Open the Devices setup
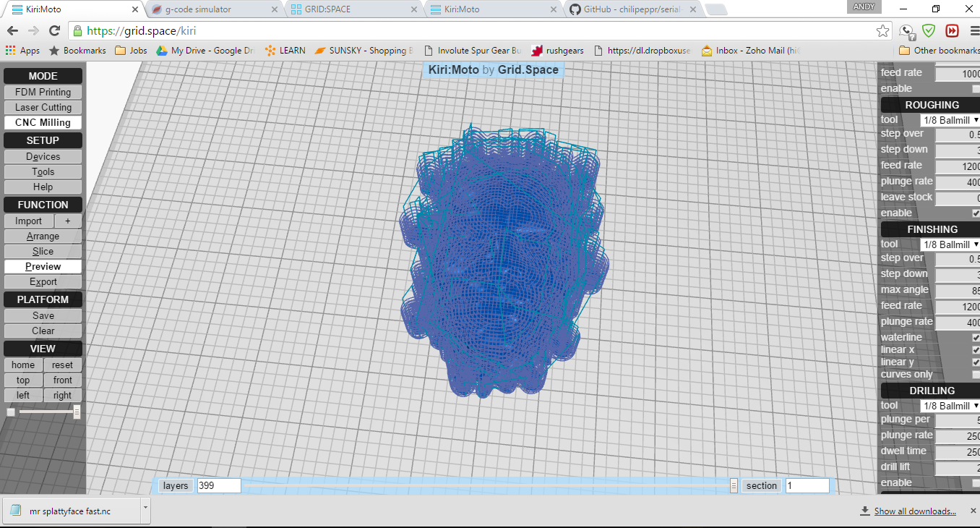 click(x=43, y=157)
